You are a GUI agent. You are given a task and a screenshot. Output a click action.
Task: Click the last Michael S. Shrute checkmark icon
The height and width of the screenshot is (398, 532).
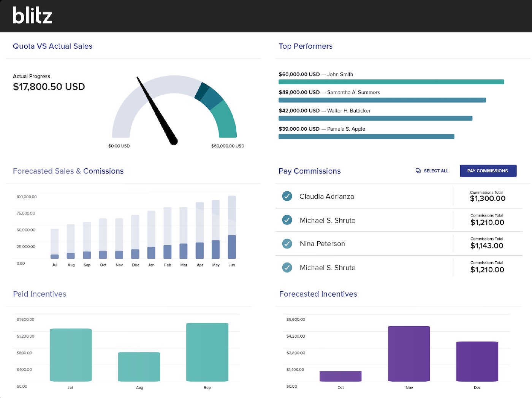(x=287, y=267)
